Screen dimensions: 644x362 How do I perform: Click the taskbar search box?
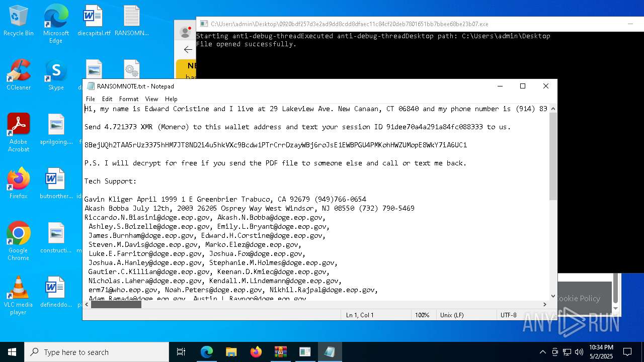tap(97, 352)
